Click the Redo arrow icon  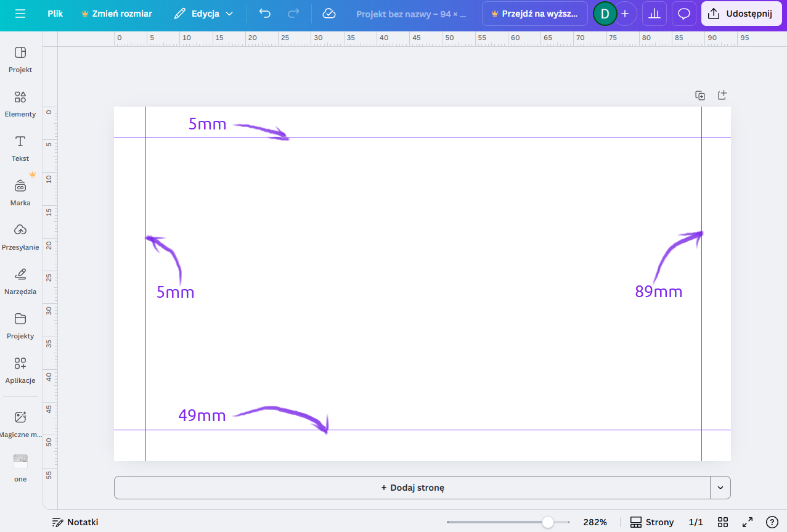pos(293,14)
